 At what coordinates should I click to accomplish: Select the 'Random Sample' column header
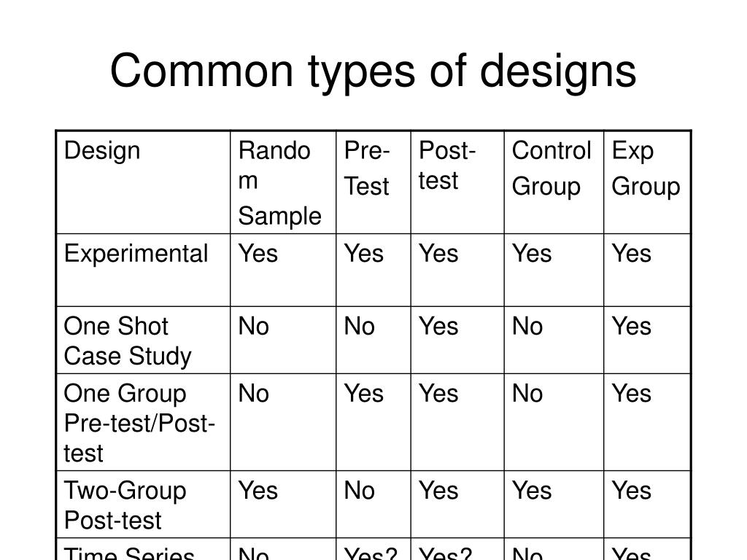click(x=283, y=182)
